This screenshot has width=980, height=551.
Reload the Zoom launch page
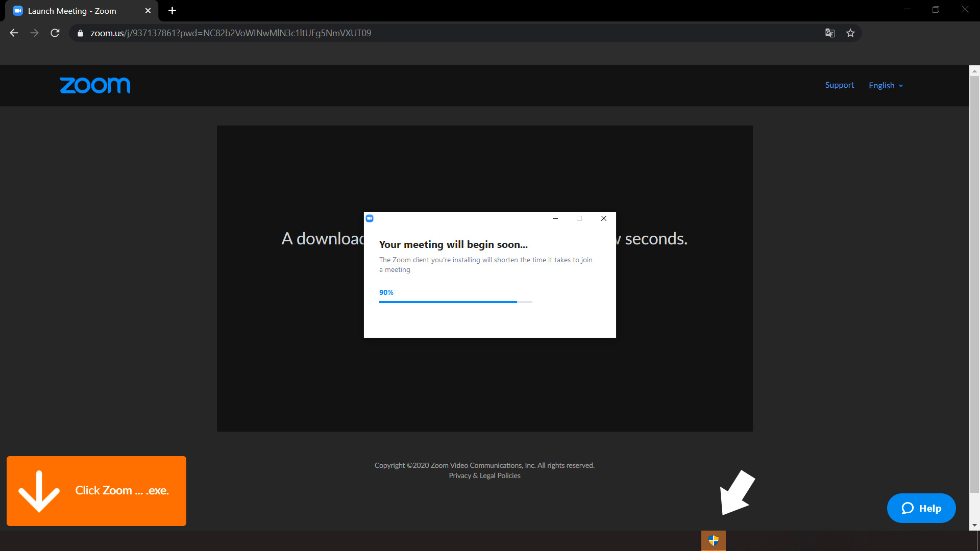[55, 33]
